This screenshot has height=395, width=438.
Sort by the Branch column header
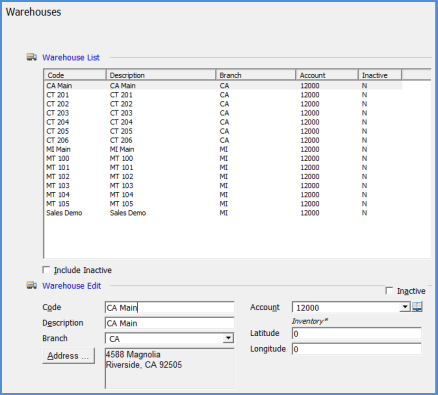256,75
